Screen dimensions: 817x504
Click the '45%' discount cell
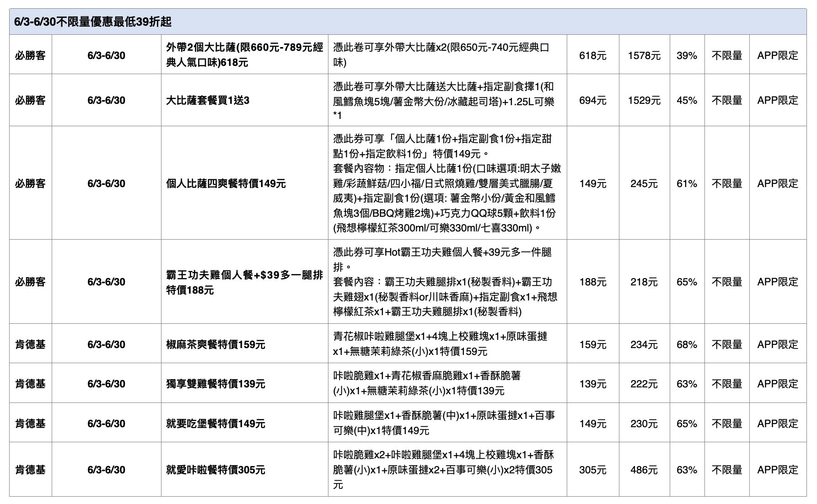687,100
